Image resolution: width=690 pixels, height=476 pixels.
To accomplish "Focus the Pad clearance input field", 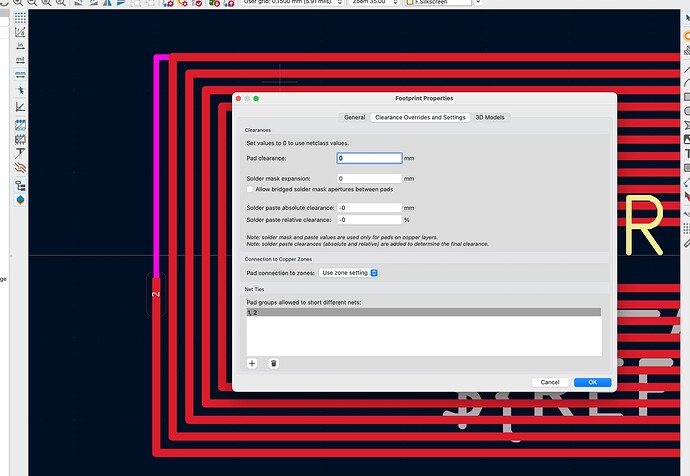I will coord(369,158).
